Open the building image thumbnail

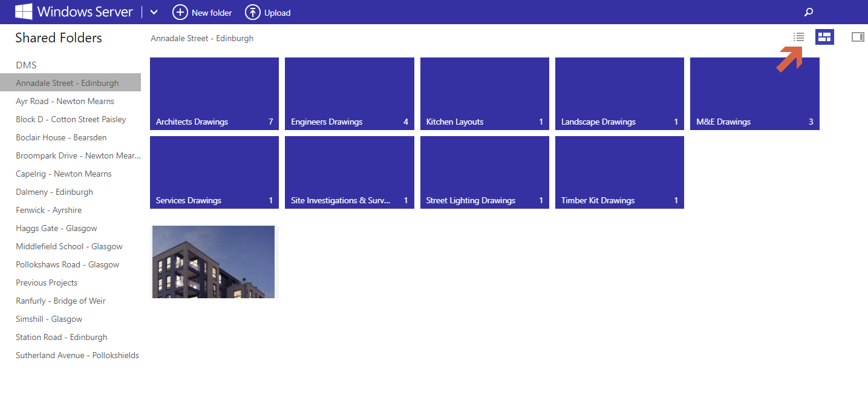point(214,262)
